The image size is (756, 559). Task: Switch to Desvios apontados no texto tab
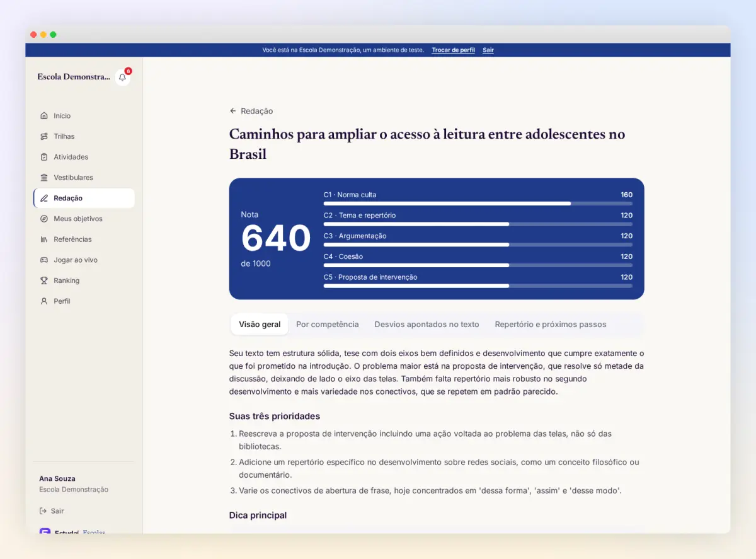[x=427, y=325]
